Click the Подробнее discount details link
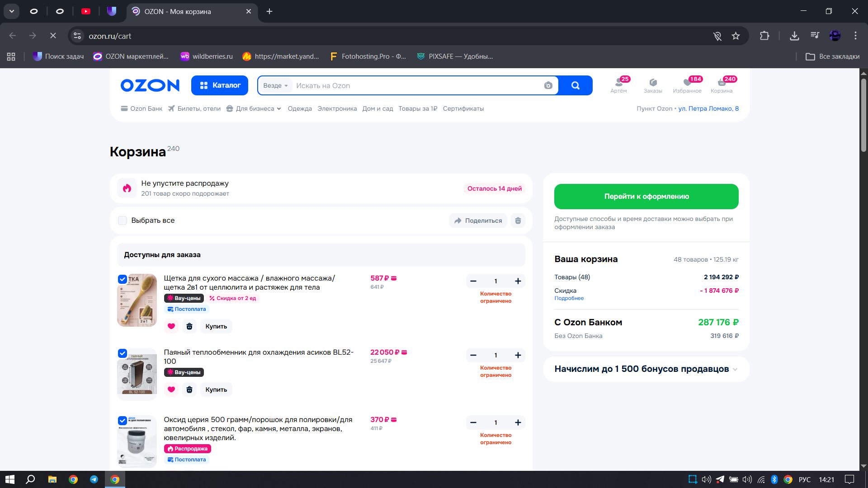This screenshot has width=868, height=488. [x=569, y=298]
